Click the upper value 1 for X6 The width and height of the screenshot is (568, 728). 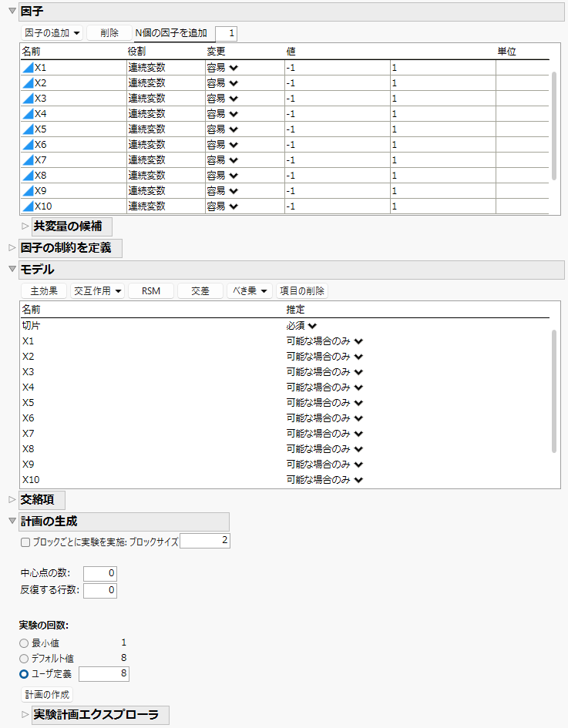click(x=443, y=144)
